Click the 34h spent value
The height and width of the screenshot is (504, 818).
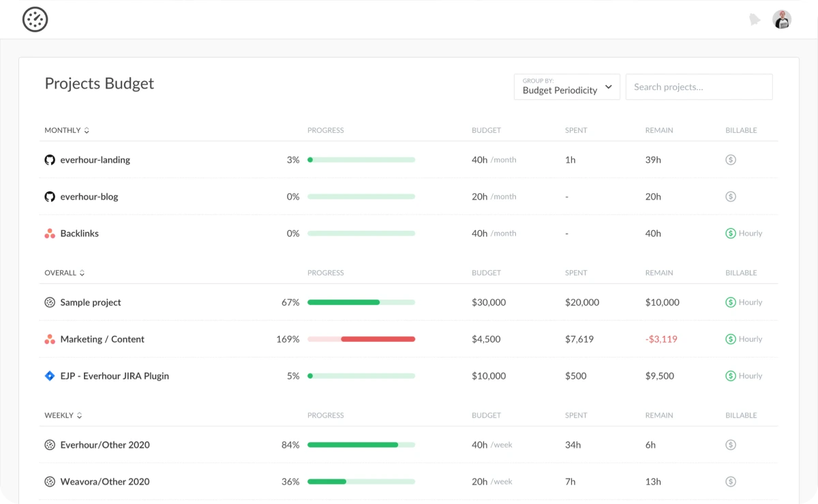point(573,445)
